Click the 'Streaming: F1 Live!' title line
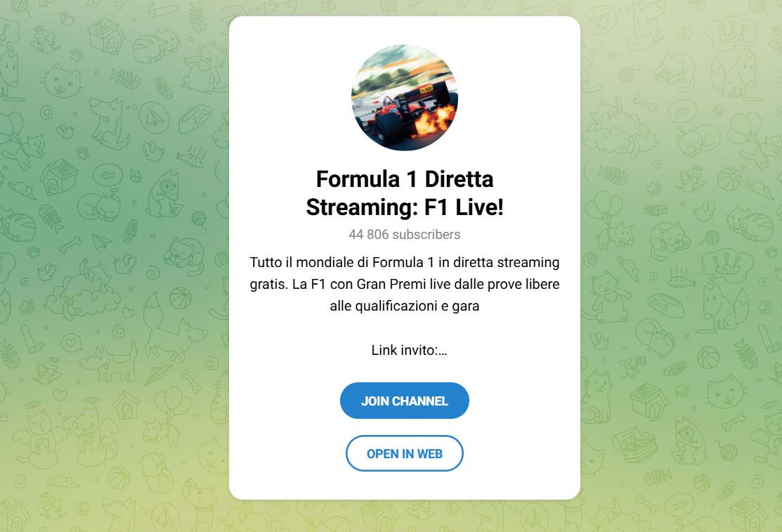Screen dimensions: 782x532 pyautogui.click(x=405, y=207)
